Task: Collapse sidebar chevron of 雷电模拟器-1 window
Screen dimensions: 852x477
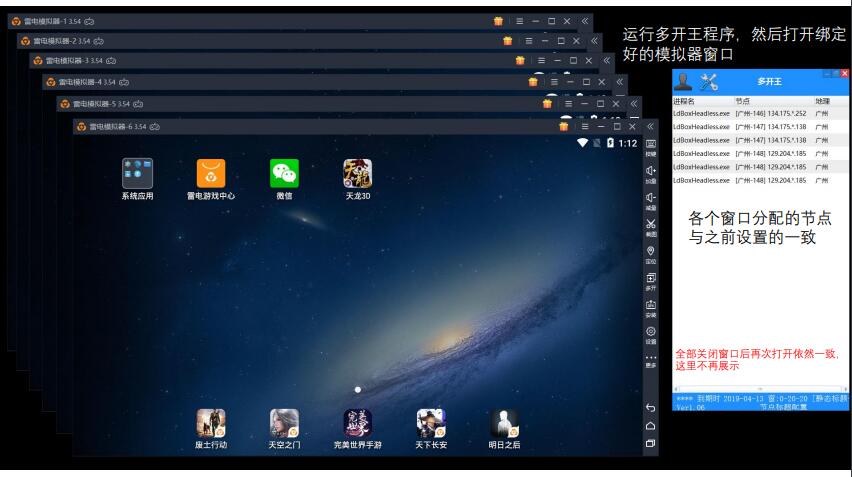Action: [x=585, y=21]
